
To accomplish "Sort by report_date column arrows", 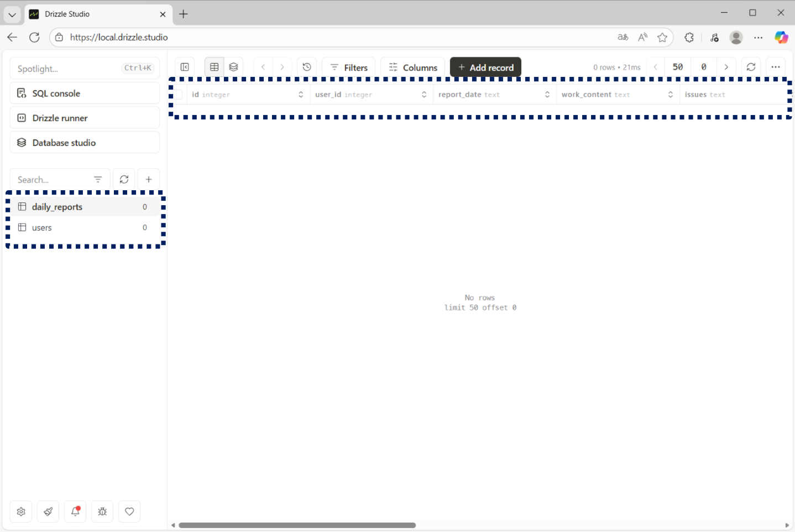I will point(547,95).
